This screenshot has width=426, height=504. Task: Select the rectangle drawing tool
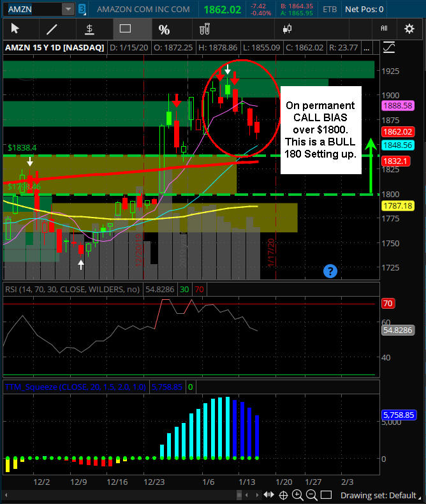[125, 29]
